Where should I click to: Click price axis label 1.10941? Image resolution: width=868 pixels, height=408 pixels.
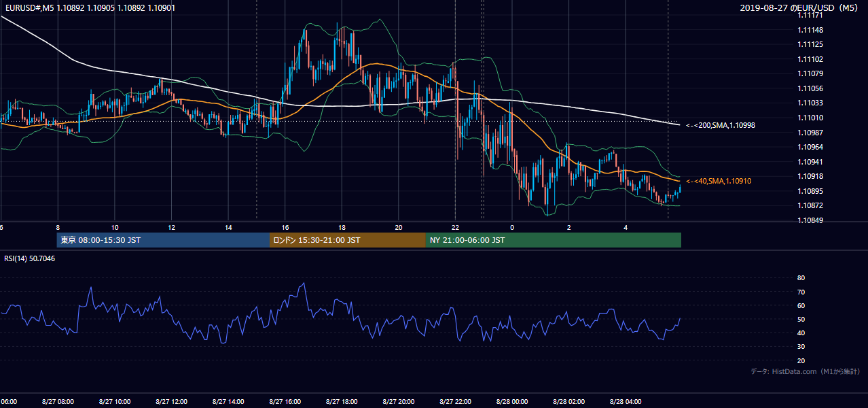pos(810,162)
